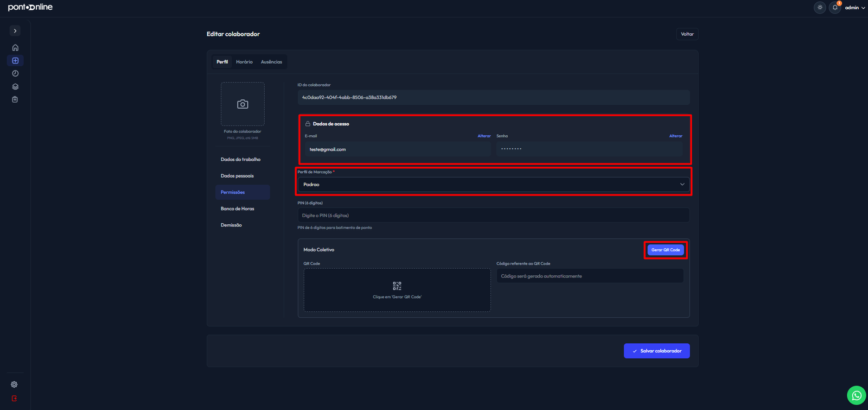This screenshot has height=410, width=868.
Task: Switch to the Perfil tab
Action: pos(222,62)
